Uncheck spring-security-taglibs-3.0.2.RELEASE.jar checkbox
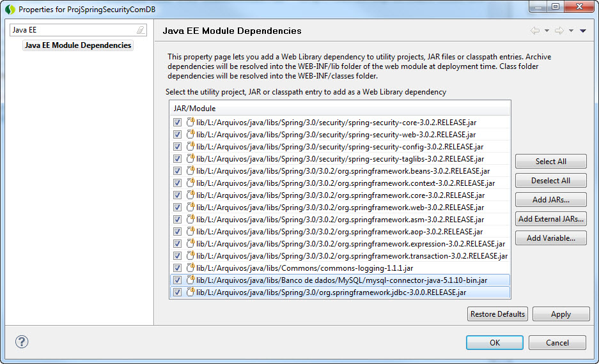Screen dimensions: 599x364 (x=177, y=159)
